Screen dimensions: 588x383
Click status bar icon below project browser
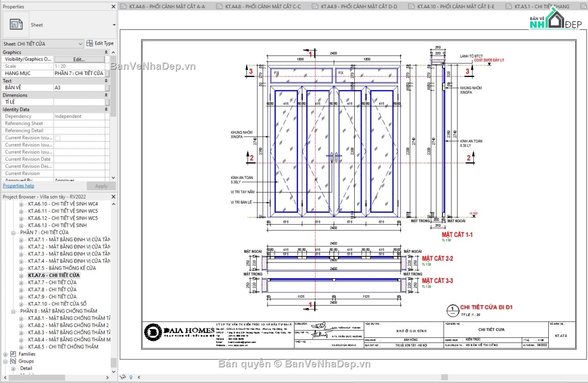122,377
